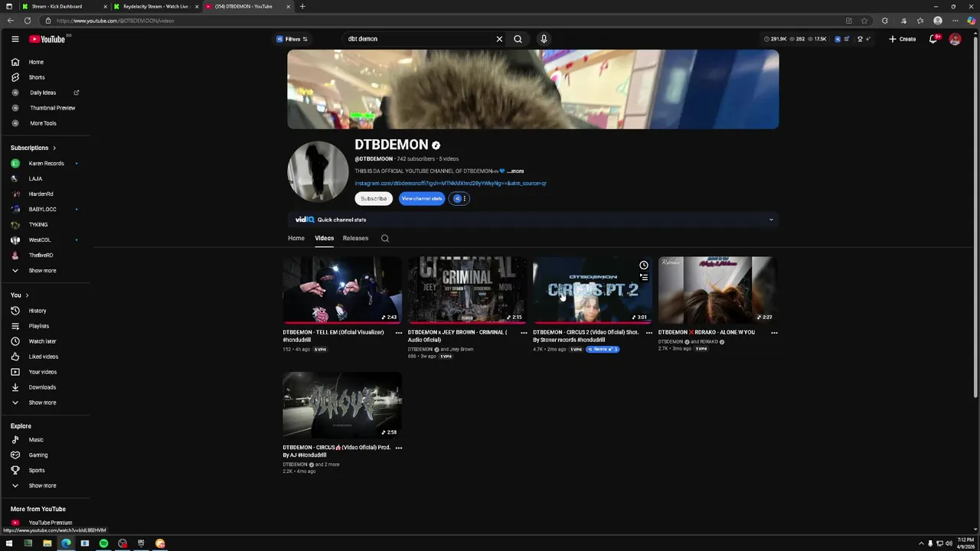This screenshot has height=551, width=980.
Task: Open ALONE W YOU video thumbnail
Action: (x=717, y=289)
